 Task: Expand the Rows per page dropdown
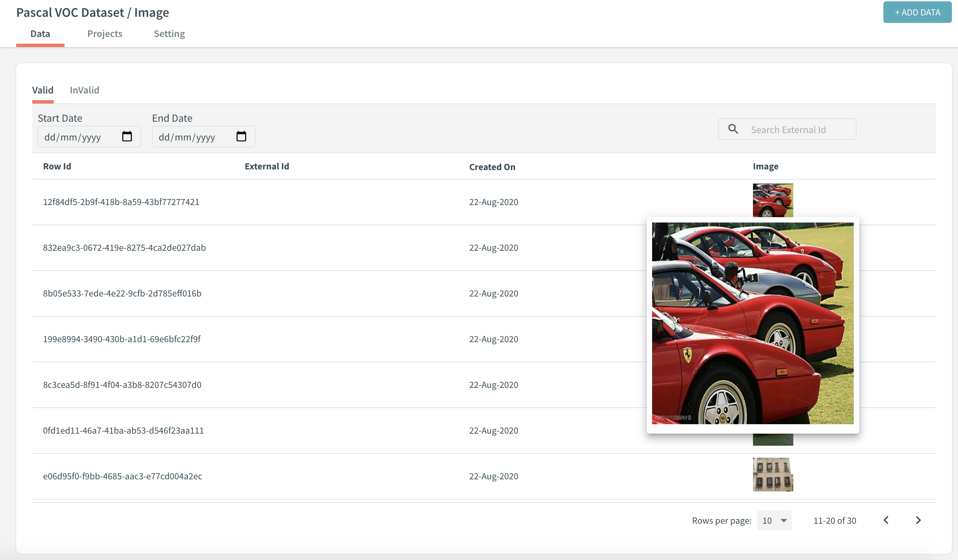click(x=774, y=520)
